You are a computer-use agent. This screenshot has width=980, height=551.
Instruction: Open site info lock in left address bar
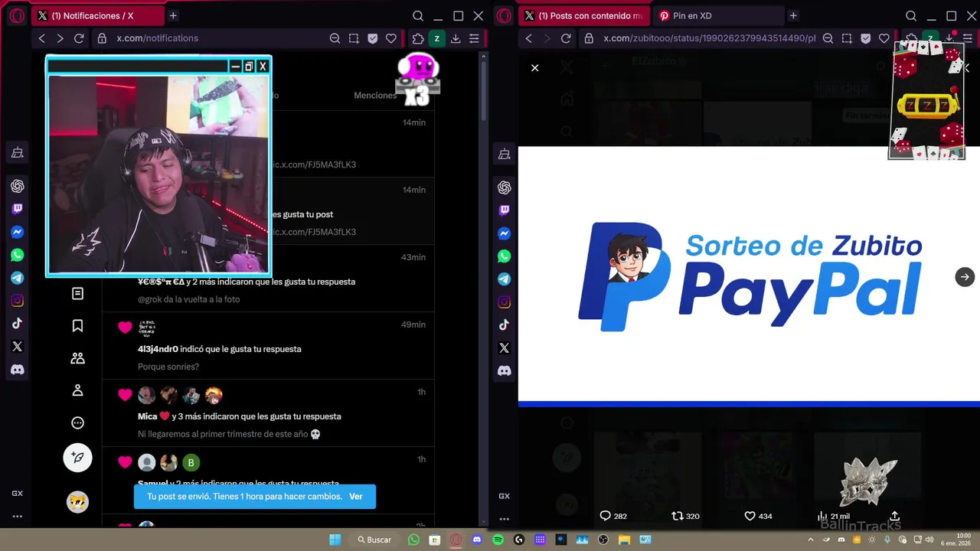101,38
